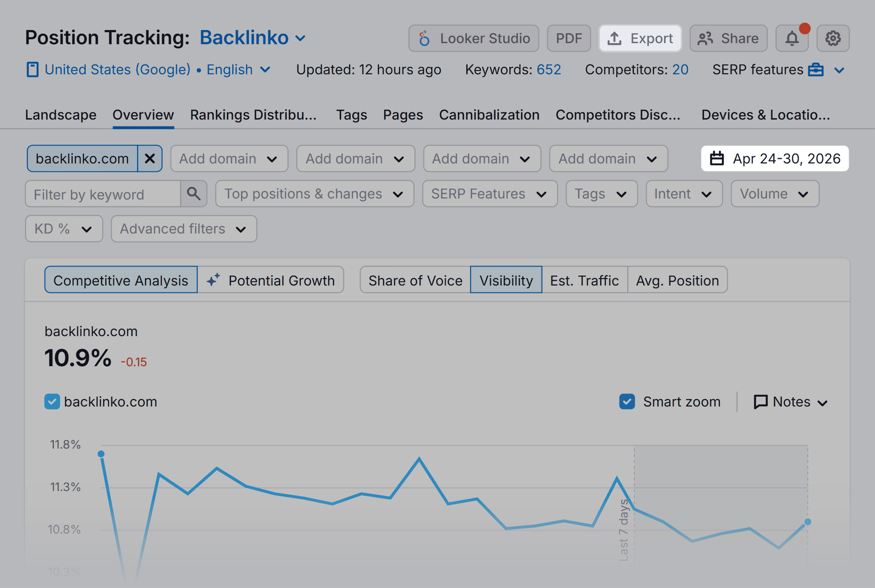Switch chart to Visibility metric
Screen dimensions: 875x588
coord(506,280)
